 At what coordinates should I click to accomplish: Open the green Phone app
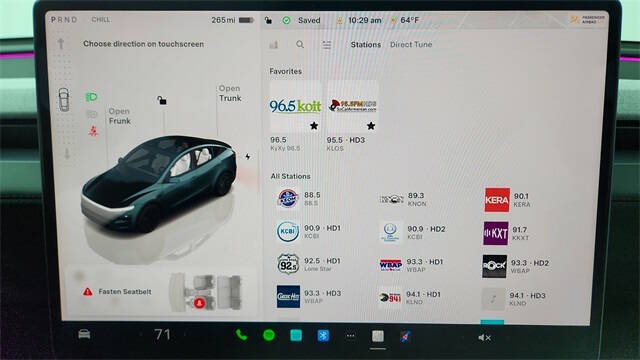[241, 335]
